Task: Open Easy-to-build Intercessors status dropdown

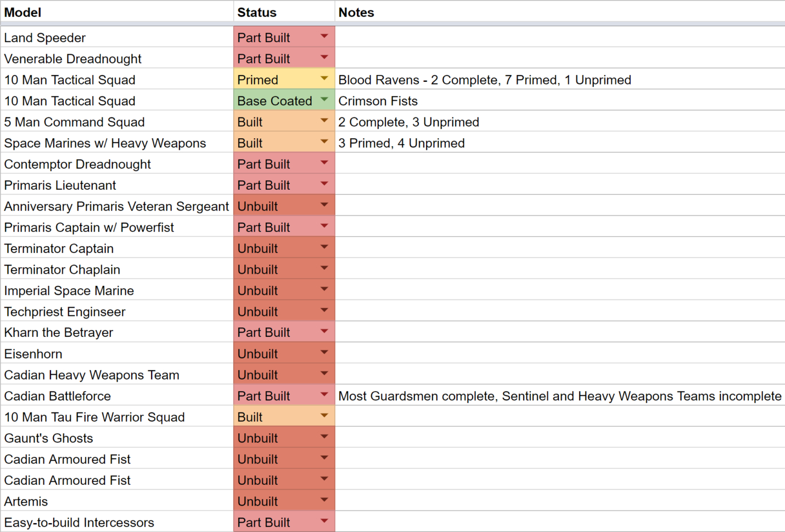Action: (324, 522)
